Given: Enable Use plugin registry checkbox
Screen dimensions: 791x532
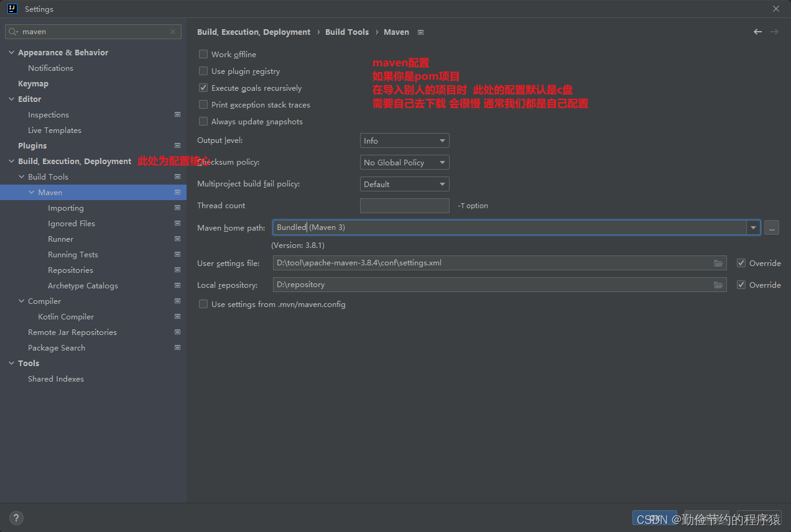Looking at the screenshot, I should coord(203,71).
